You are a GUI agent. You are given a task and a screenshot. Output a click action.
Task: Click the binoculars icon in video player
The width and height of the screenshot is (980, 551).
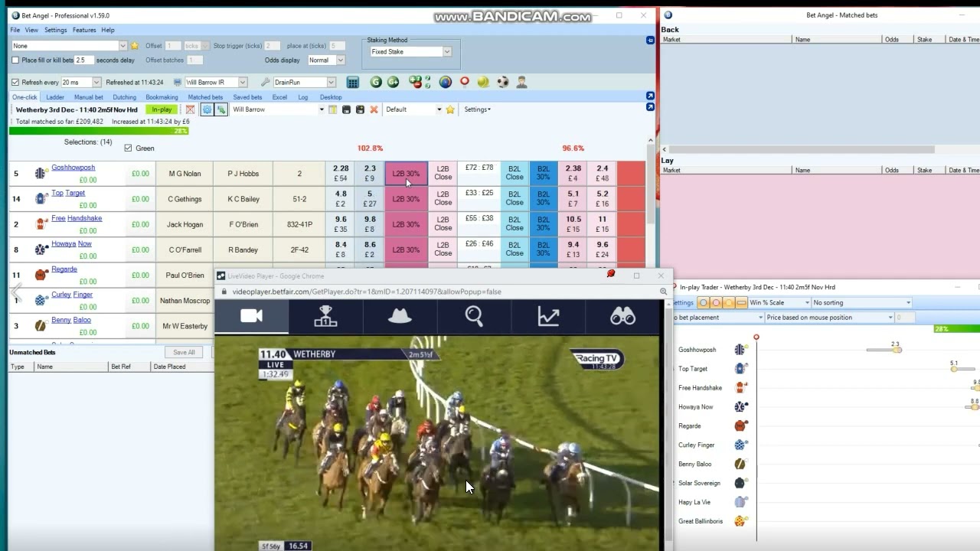(x=622, y=316)
